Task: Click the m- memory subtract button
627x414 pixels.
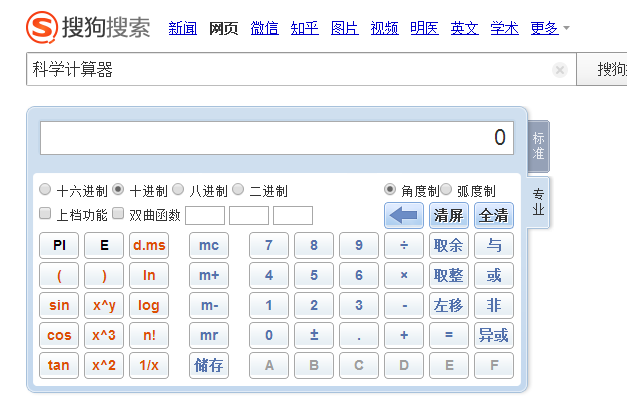Action: click(209, 305)
